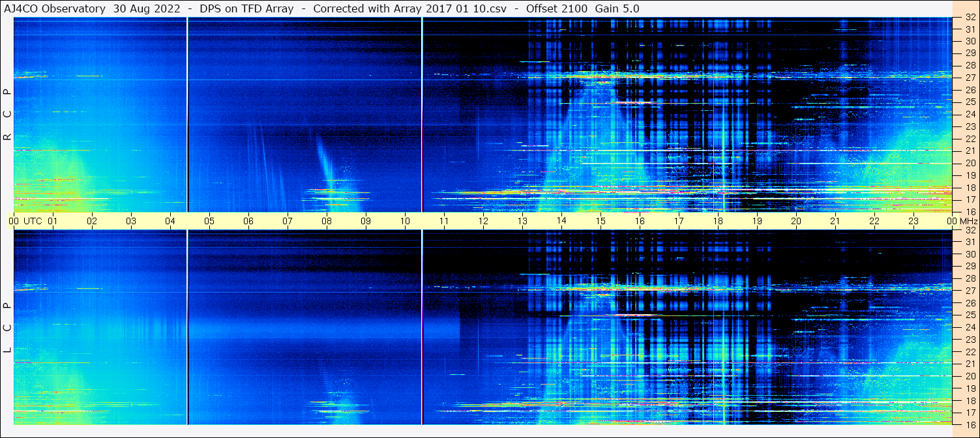Select hour 18 on the UTC time axis
980x438 pixels.
point(718,221)
